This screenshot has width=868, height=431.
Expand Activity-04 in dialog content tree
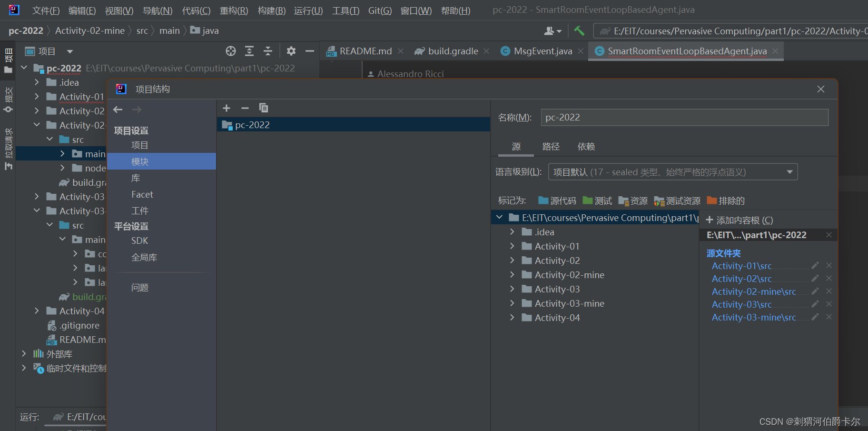coord(512,318)
